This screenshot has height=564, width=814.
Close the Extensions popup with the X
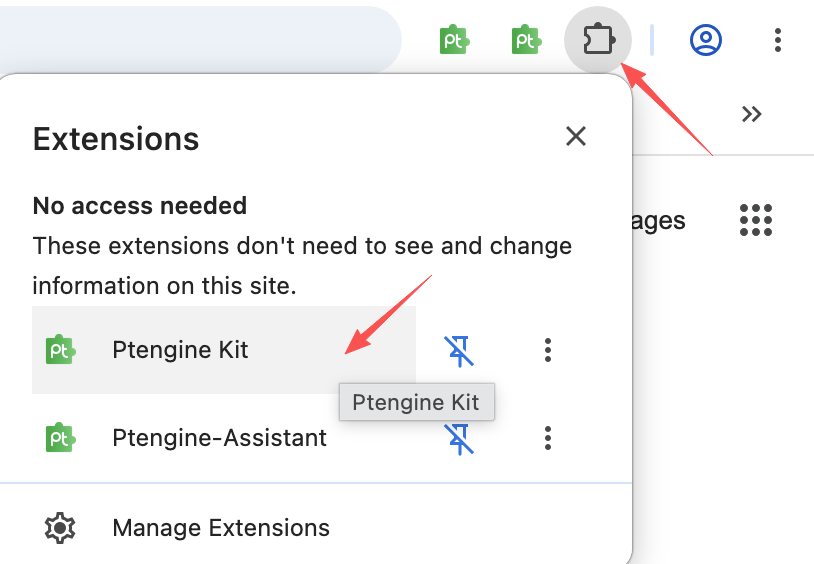[x=576, y=137]
